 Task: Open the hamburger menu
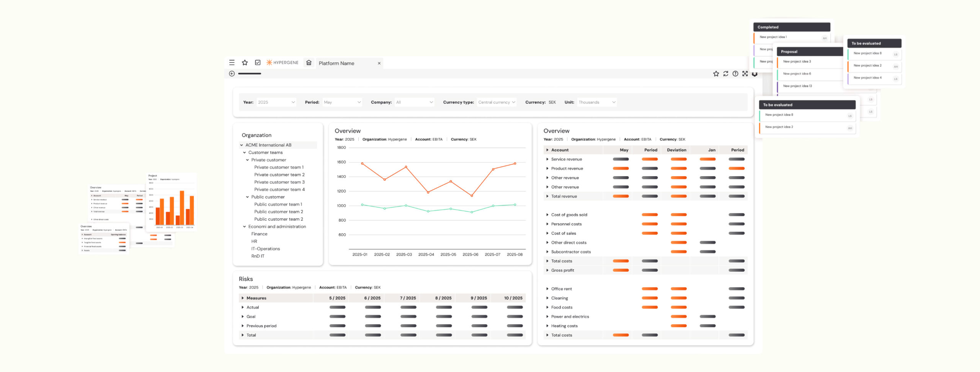click(x=232, y=62)
